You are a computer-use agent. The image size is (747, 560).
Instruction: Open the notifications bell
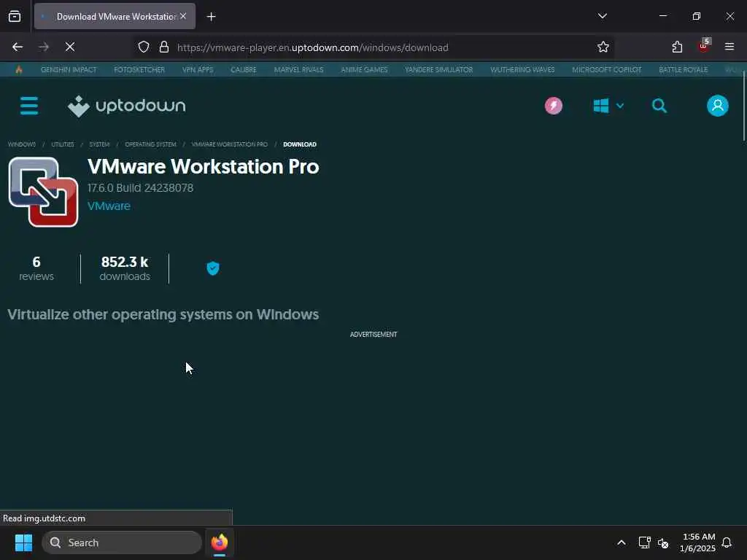pyautogui.click(x=727, y=542)
